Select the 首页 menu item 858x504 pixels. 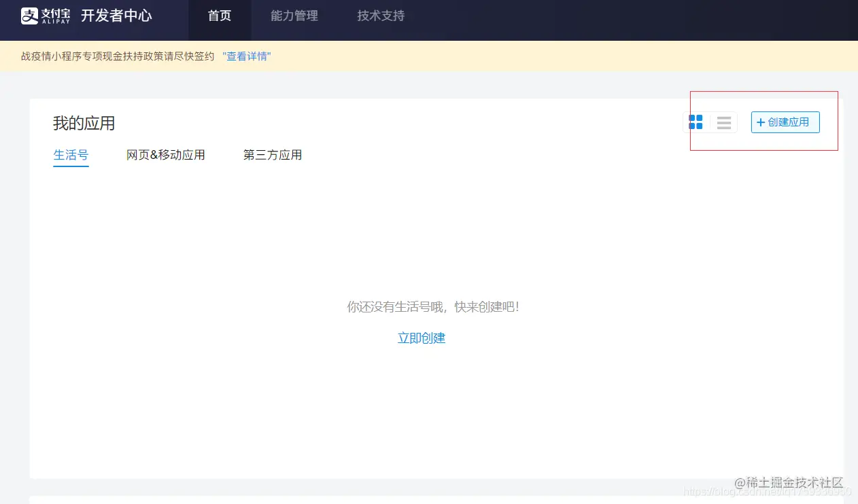tap(220, 16)
